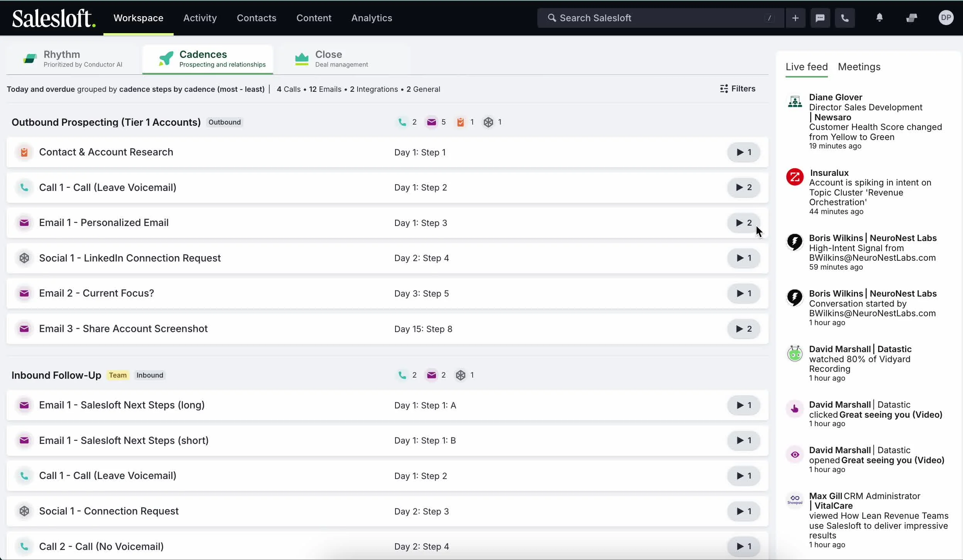Open the Inbound Follow-Up cadence

click(x=56, y=375)
